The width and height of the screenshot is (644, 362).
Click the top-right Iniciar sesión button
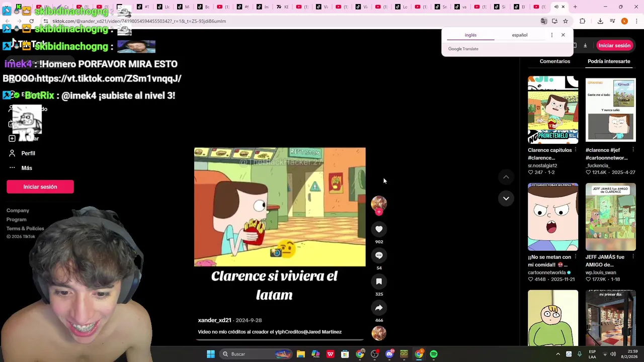coord(614,45)
